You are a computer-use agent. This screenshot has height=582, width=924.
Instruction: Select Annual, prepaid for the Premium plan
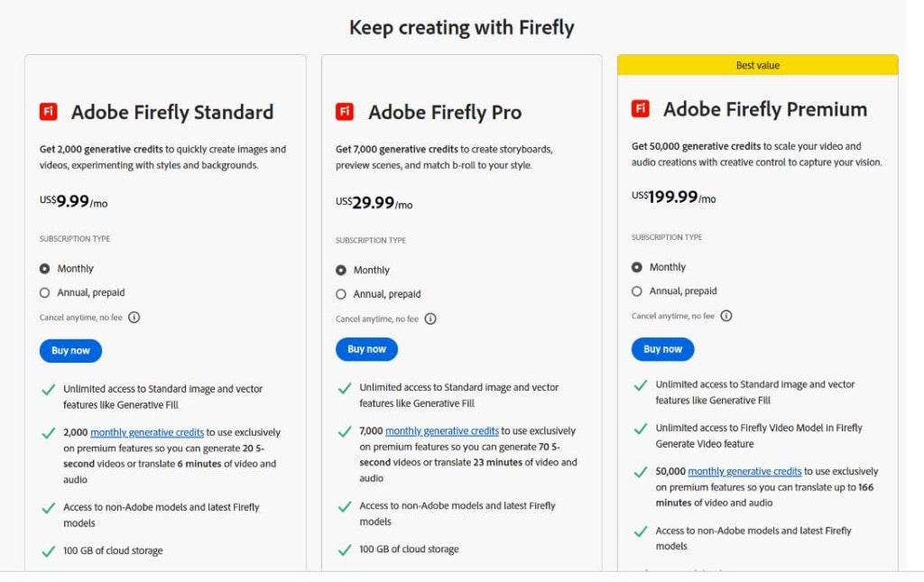635,291
